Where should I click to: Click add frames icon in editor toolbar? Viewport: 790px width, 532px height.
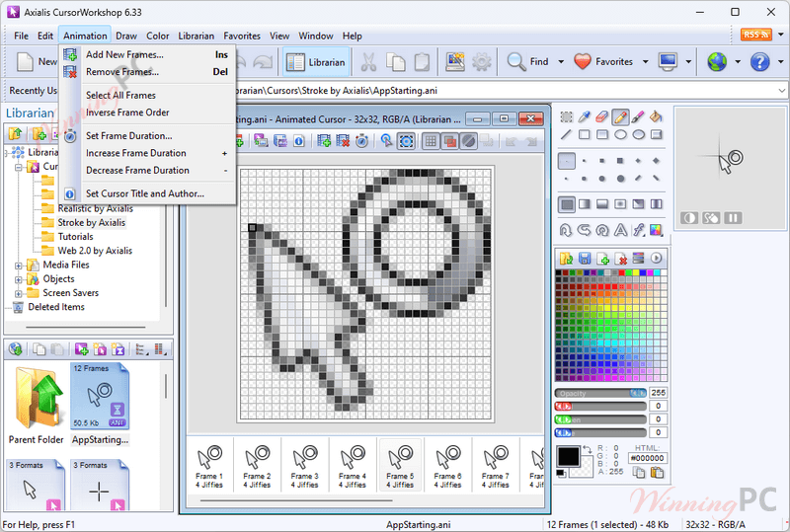(x=325, y=141)
